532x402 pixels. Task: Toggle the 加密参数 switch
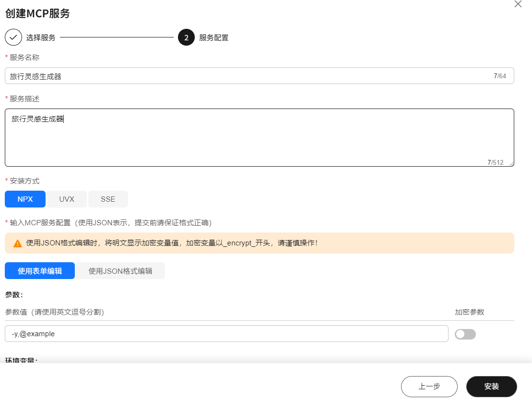click(x=465, y=334)
